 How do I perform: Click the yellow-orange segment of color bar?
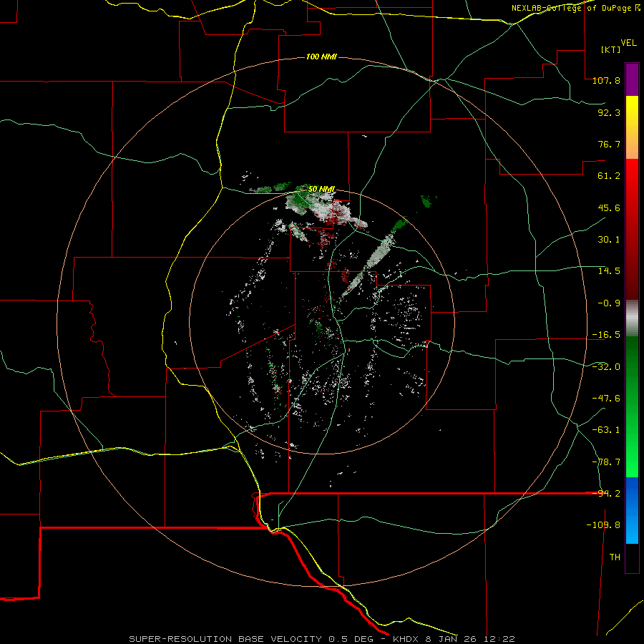pos(632,127)
